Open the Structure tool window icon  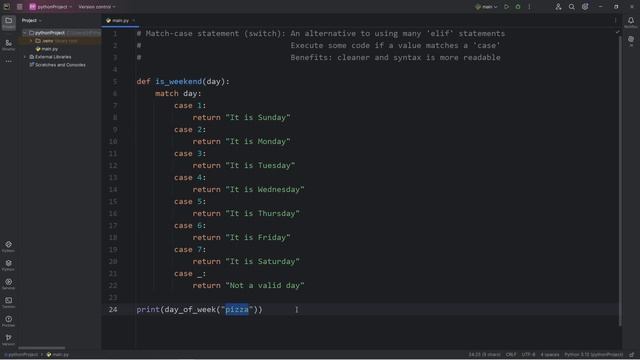(9, 45)
